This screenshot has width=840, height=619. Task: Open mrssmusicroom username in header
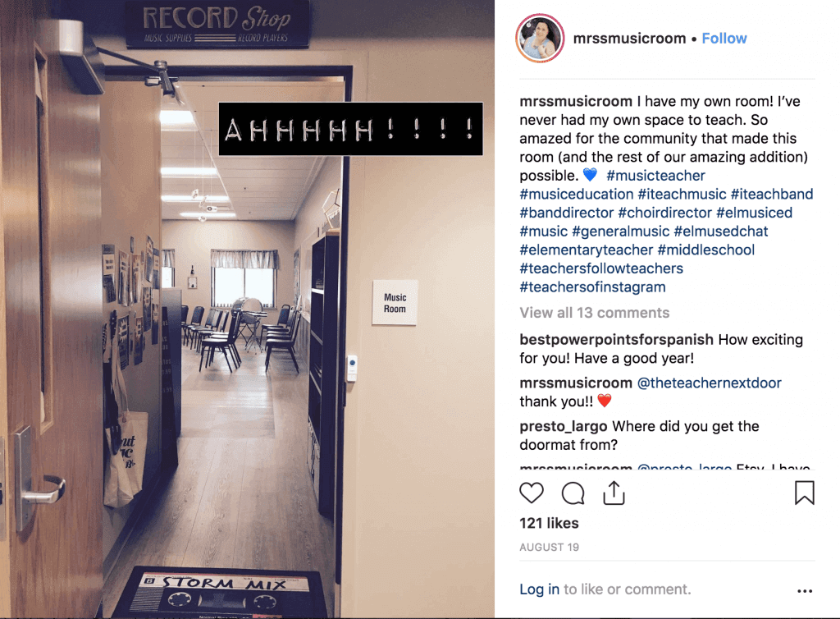[629, 39]
